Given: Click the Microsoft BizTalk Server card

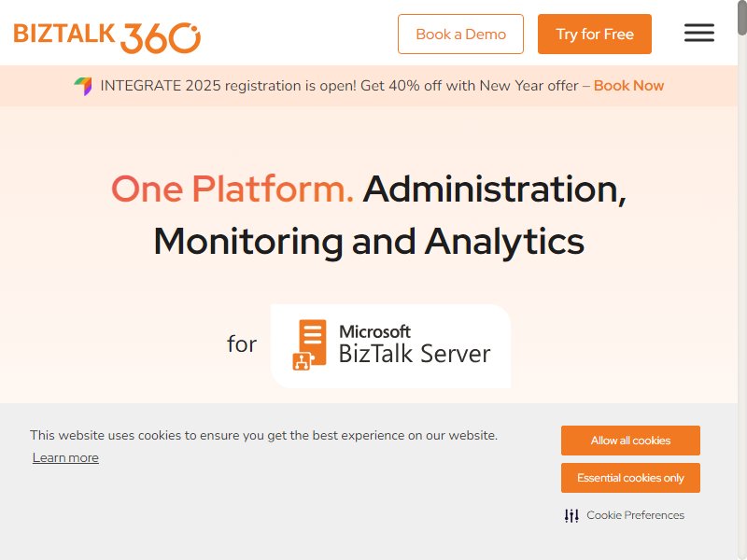Looking at the screenshot, I should pyautogui.click(x=390, y=346).
